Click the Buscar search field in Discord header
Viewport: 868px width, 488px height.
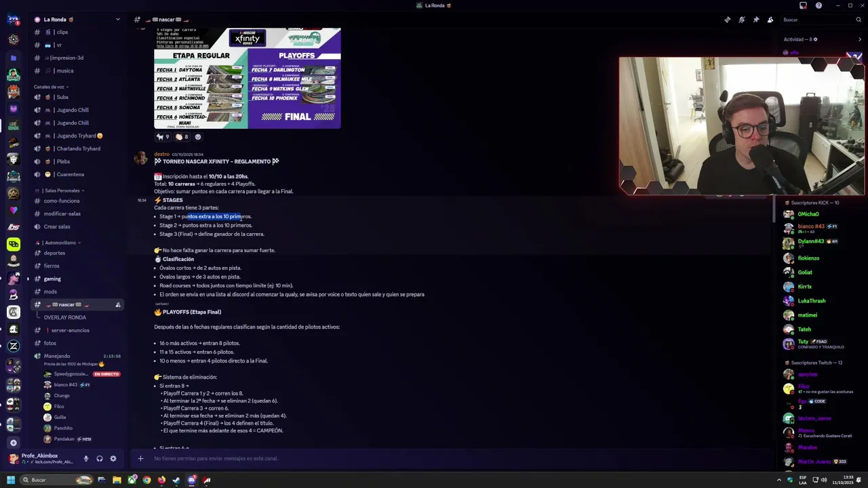[x=821, y=20]
